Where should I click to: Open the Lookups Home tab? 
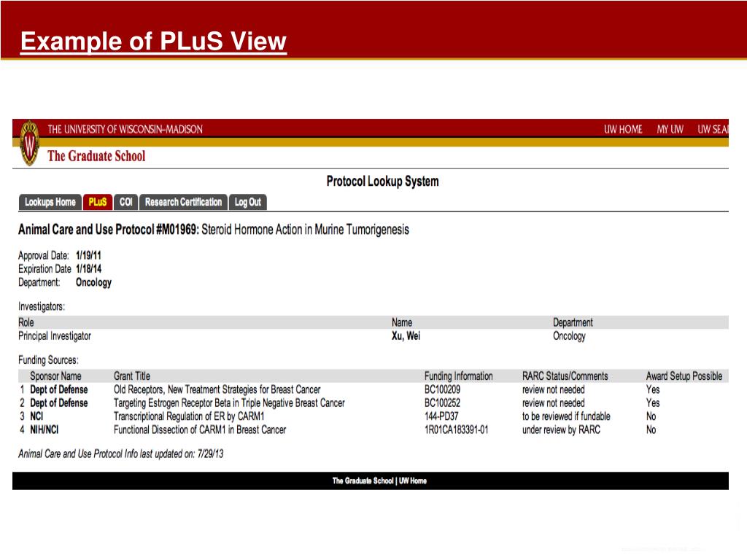(50, 202)
